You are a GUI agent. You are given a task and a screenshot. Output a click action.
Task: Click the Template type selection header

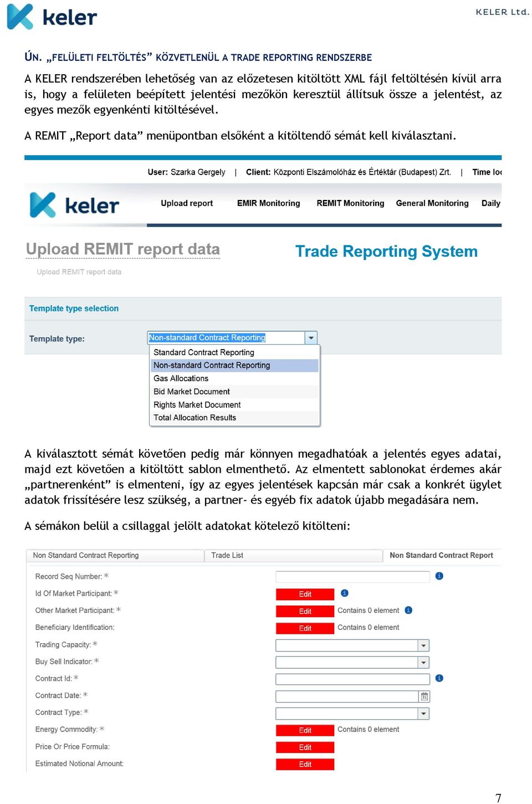(x=74, y=309)
